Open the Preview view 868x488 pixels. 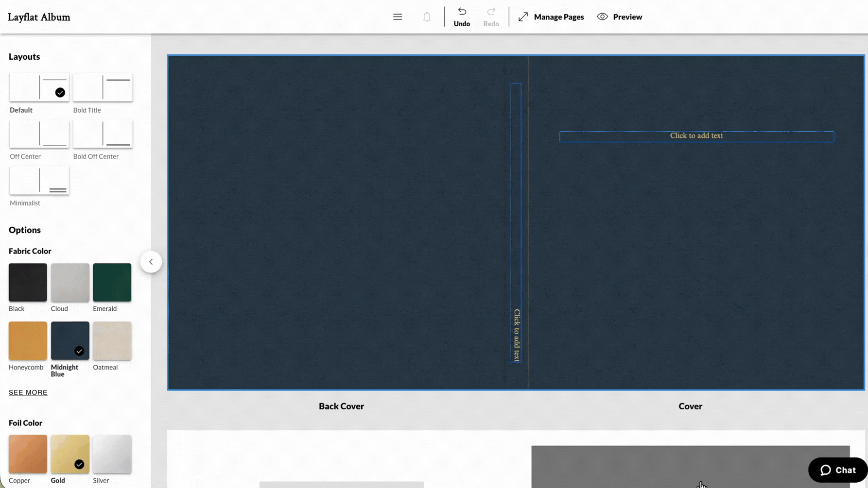(x=619, y=17)
